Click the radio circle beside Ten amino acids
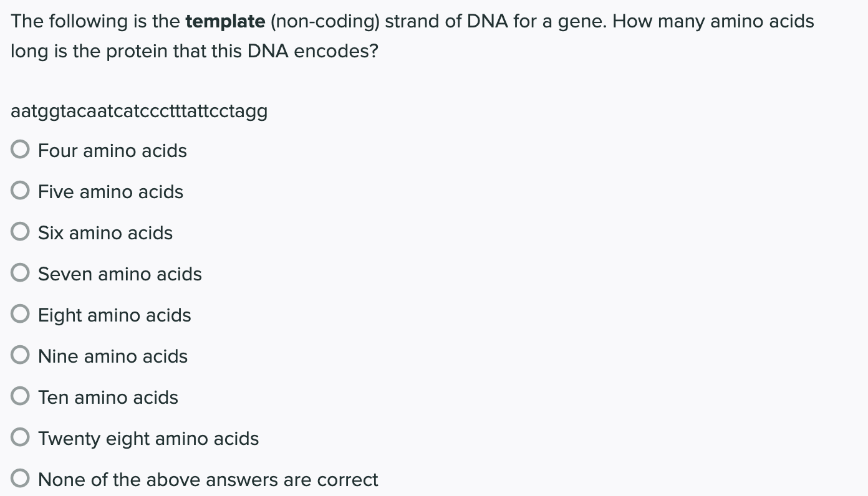The image size is (868, 496). coord(19,396)
